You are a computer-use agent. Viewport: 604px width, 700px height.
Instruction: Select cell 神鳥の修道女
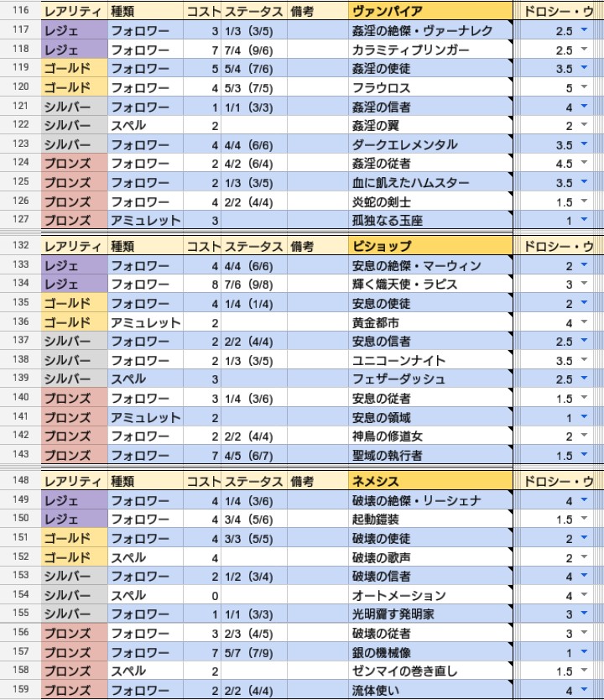point(430,436)
